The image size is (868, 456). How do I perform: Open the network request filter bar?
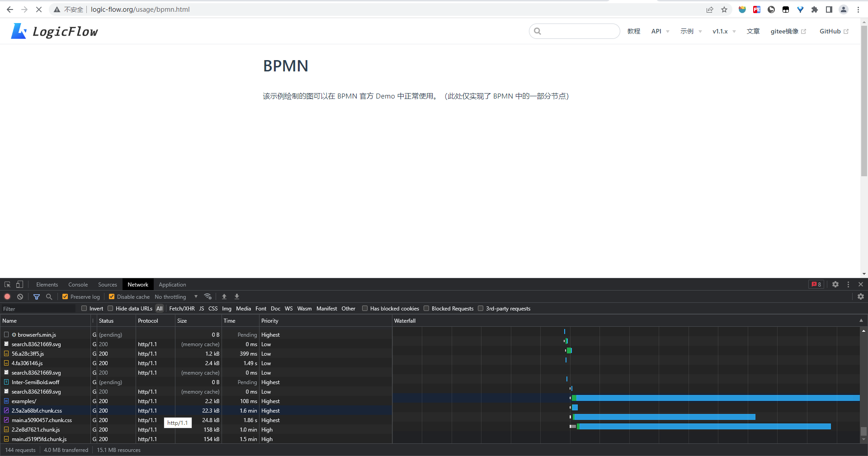point(37,297)
